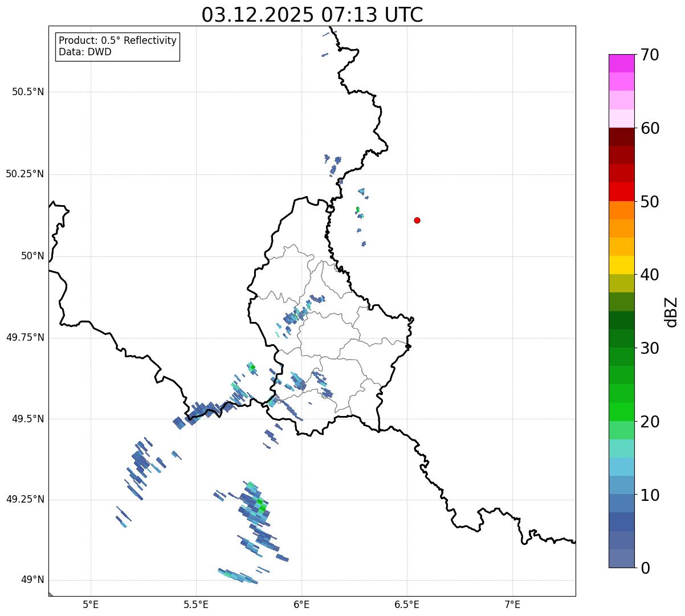
Task: Click the '49.25°N' latitude label
Action: pos(25,499)
